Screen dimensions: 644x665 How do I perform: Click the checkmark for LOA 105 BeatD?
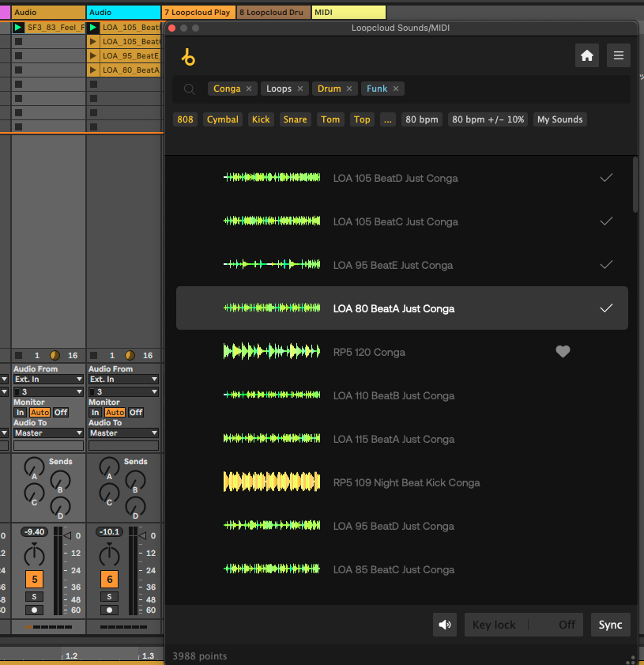(x=606, y=178)
